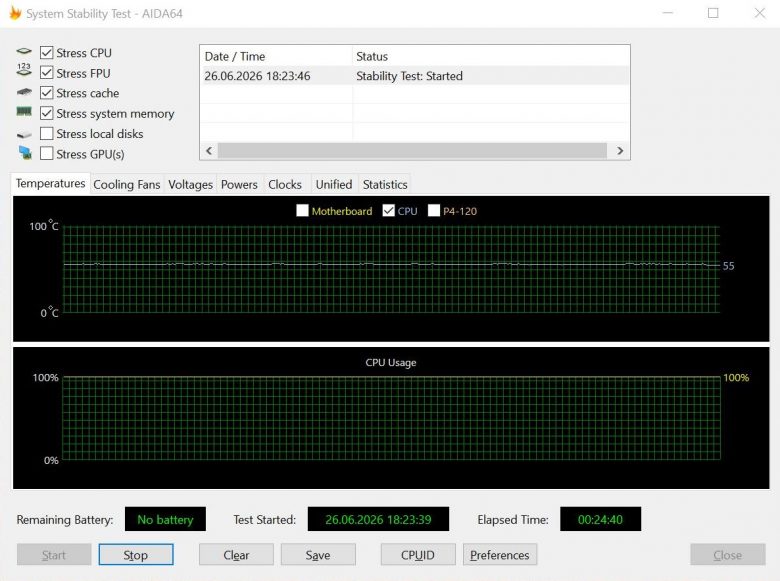Image resolution: width=780 pixels, height=581 pixels.
Task: Disable the Stress system memory checkbox
Action: 46,113
